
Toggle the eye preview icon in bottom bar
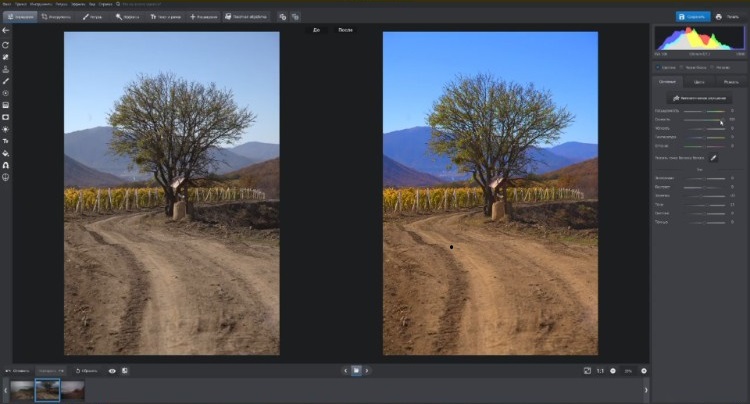click(x=112, y=370)
